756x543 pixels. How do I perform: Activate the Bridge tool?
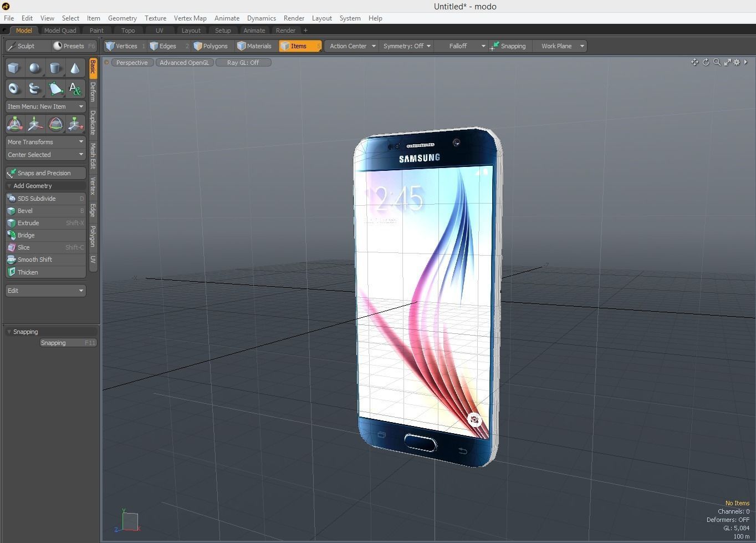(x=45, y=235)
